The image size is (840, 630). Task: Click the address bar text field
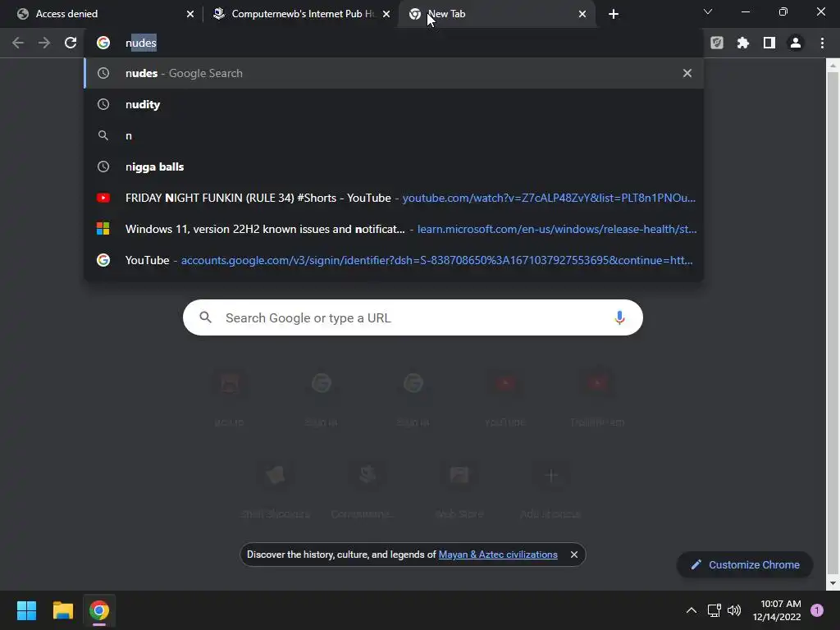coord(394,43)
